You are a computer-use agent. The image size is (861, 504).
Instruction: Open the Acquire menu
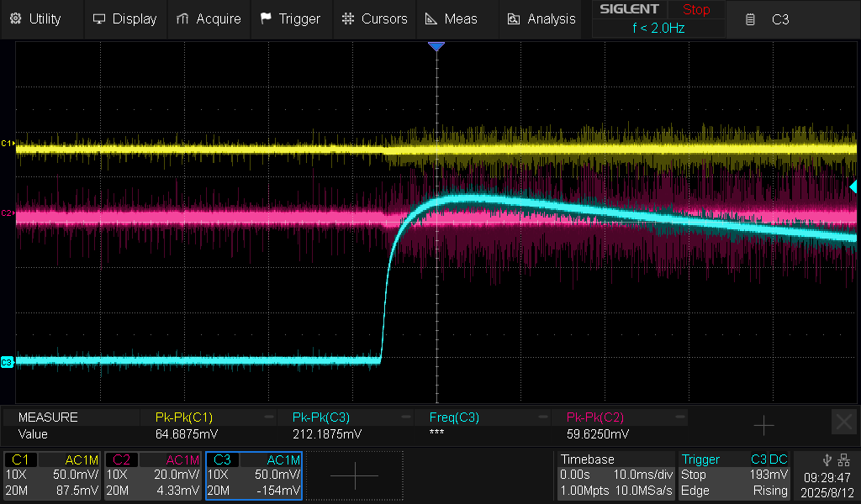pos(209,18)
